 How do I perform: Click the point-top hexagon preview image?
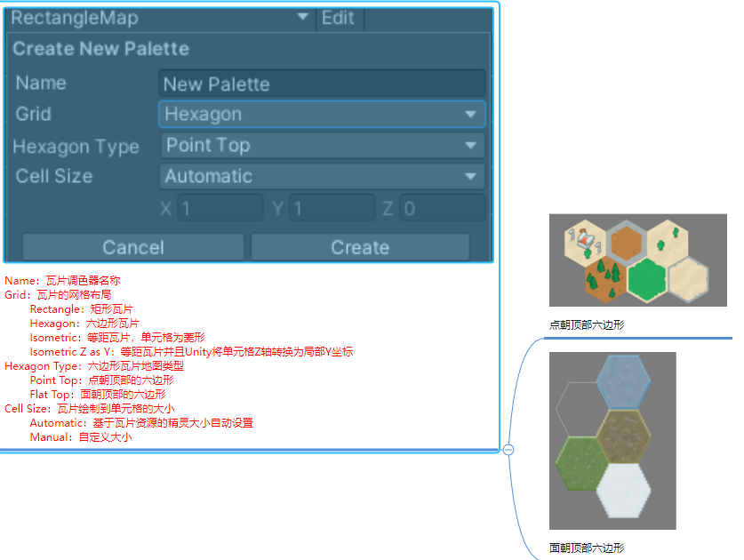tap(637, 259)
